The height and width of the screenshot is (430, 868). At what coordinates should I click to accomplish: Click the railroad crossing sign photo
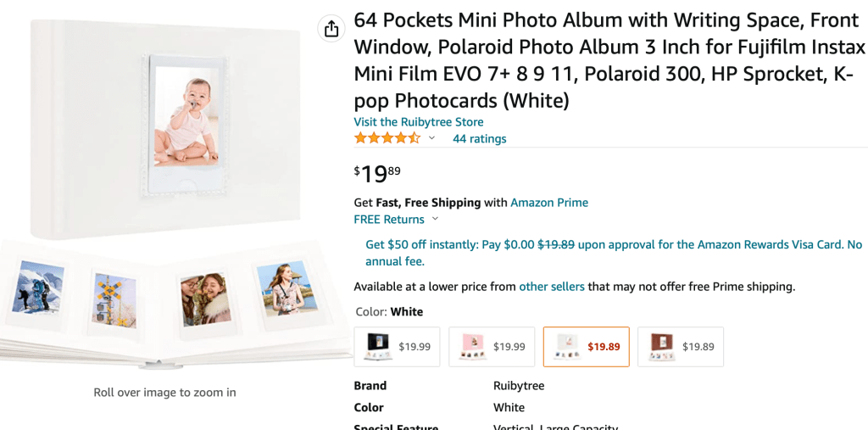point(114,299)
